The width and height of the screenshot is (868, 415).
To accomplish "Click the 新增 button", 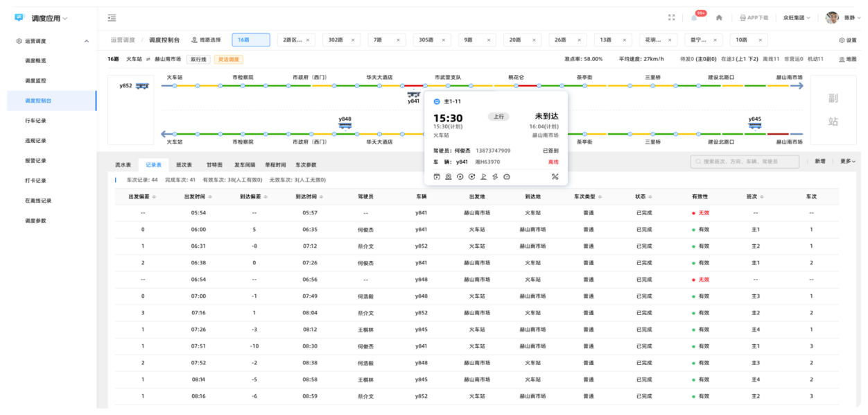I will 819,161.
